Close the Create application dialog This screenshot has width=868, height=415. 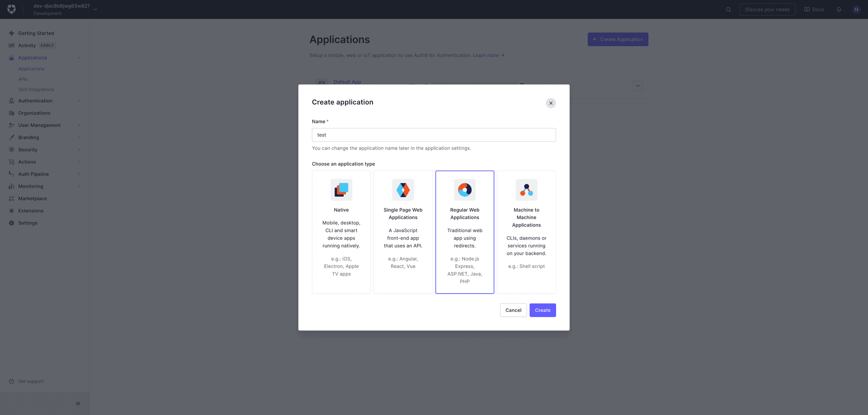tap(551, 103)
